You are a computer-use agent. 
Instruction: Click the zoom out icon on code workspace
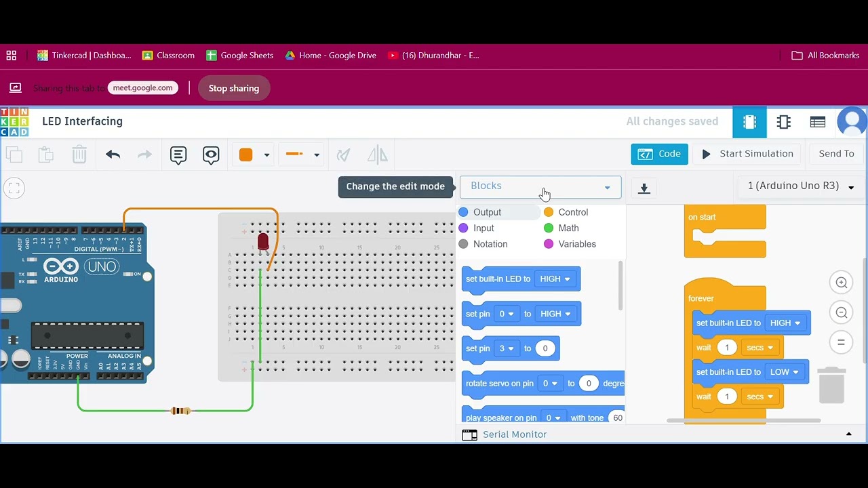(842, 312)
